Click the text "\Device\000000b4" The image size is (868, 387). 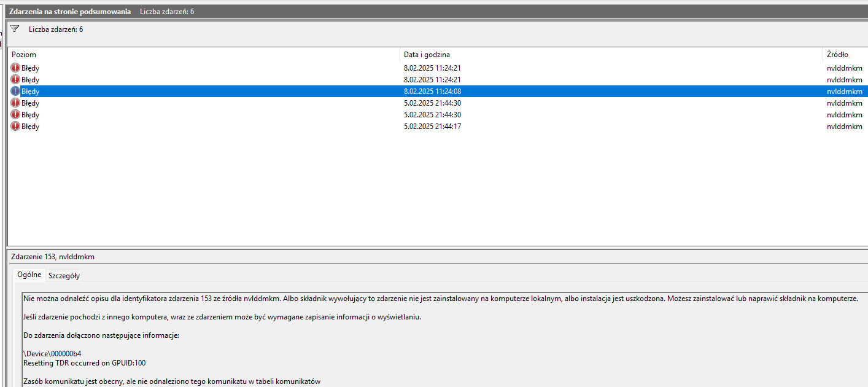[52, 354]
